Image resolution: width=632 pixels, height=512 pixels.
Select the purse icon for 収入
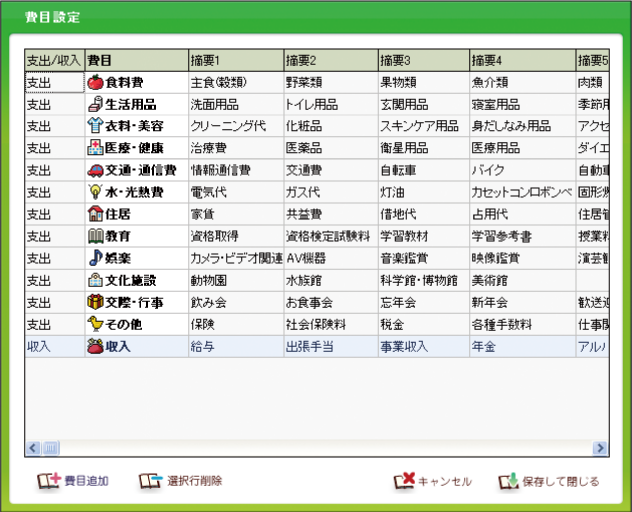(96, 347)
